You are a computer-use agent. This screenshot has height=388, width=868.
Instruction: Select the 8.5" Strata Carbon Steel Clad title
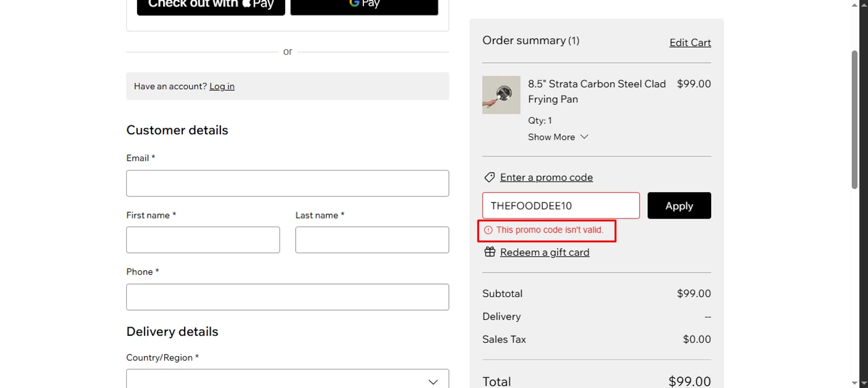click(x=597, y=91)
